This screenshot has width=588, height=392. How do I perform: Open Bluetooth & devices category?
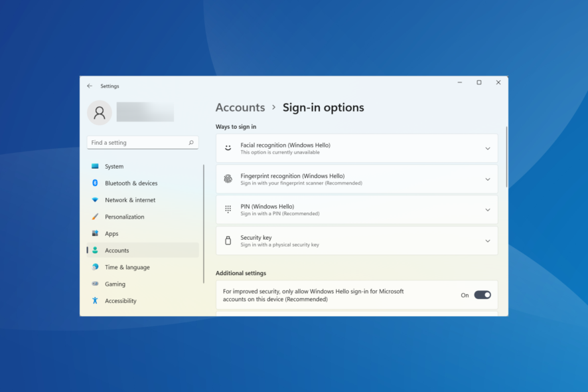tap(143, 183)
